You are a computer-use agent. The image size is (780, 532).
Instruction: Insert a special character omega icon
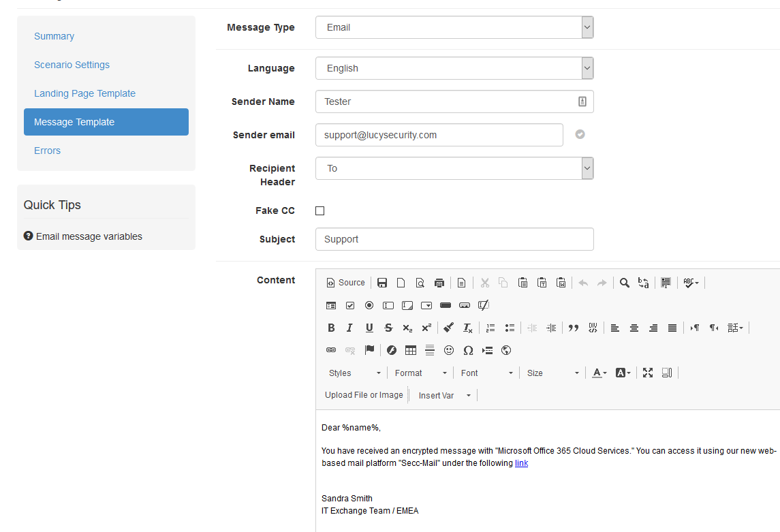point(468,350)
